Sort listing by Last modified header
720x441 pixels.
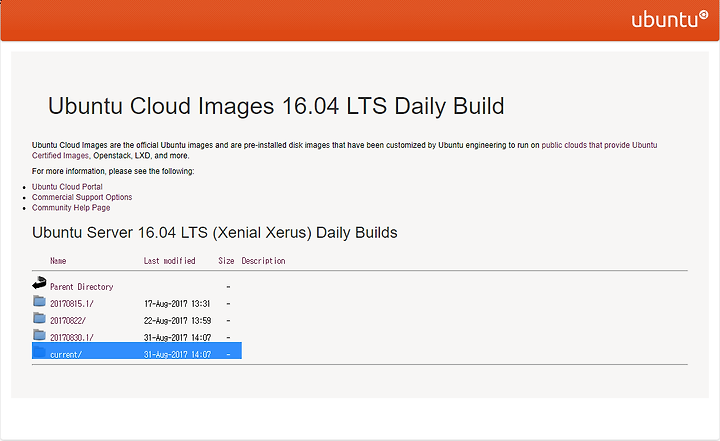[x=169, y=261]
